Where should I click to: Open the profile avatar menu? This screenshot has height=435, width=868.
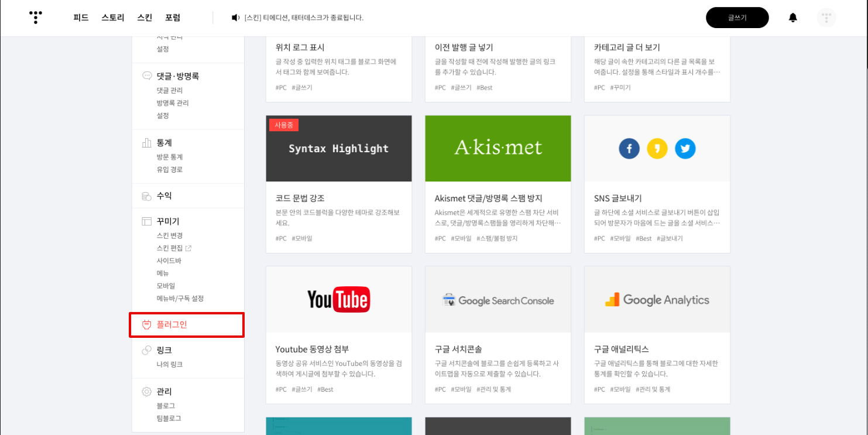coord(826,18)
